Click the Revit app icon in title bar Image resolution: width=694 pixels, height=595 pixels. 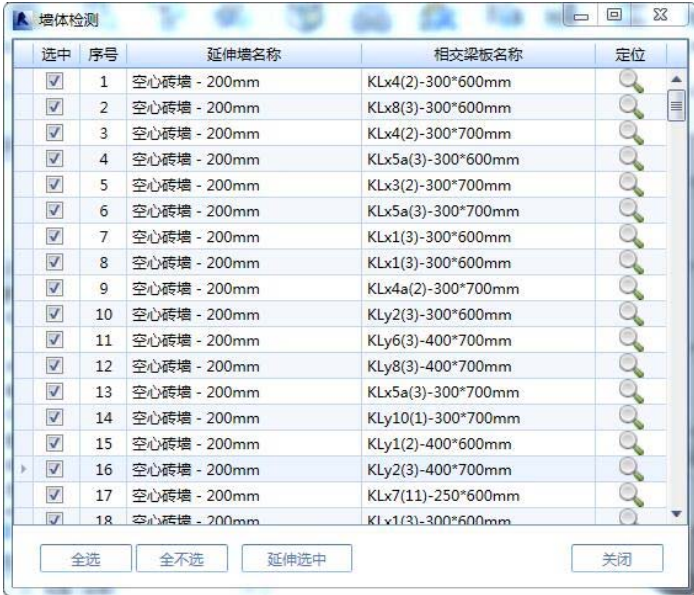point(22,20)
